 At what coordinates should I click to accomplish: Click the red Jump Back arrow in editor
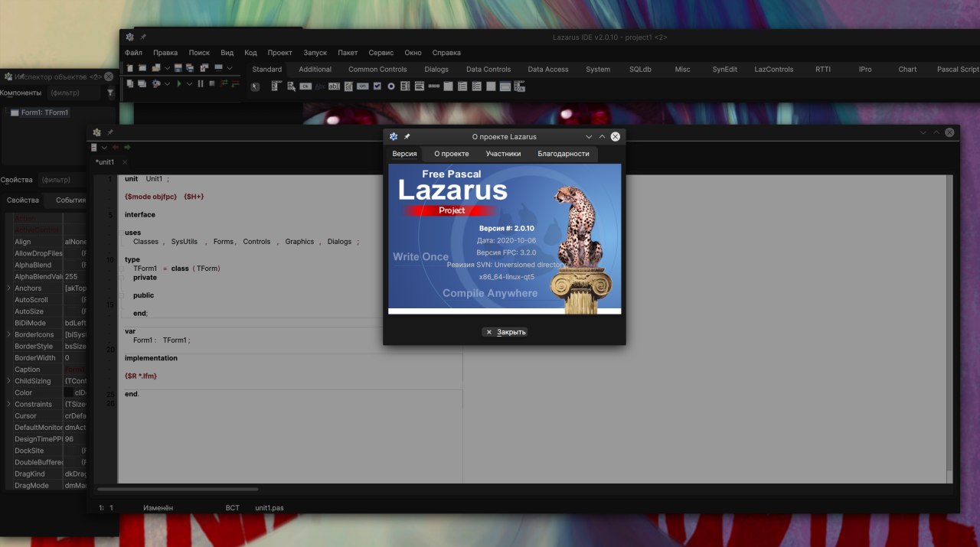pyautogui.click(x=116, y=147)
